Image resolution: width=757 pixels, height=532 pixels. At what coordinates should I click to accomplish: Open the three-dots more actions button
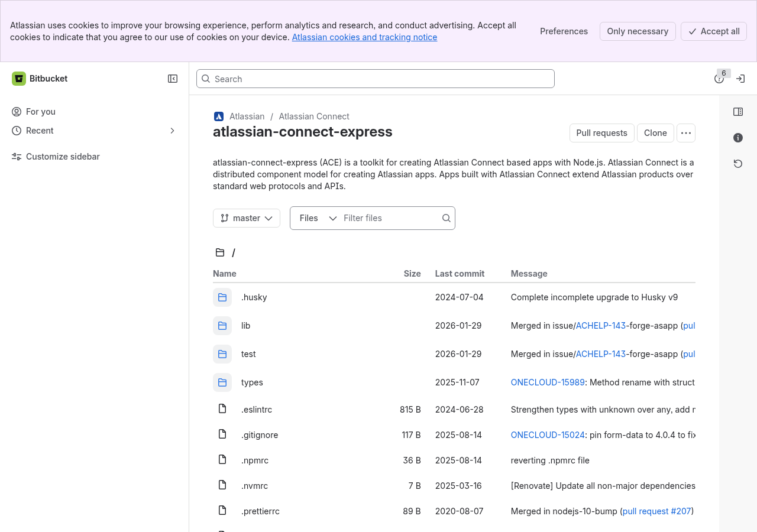tap(686, 133)
